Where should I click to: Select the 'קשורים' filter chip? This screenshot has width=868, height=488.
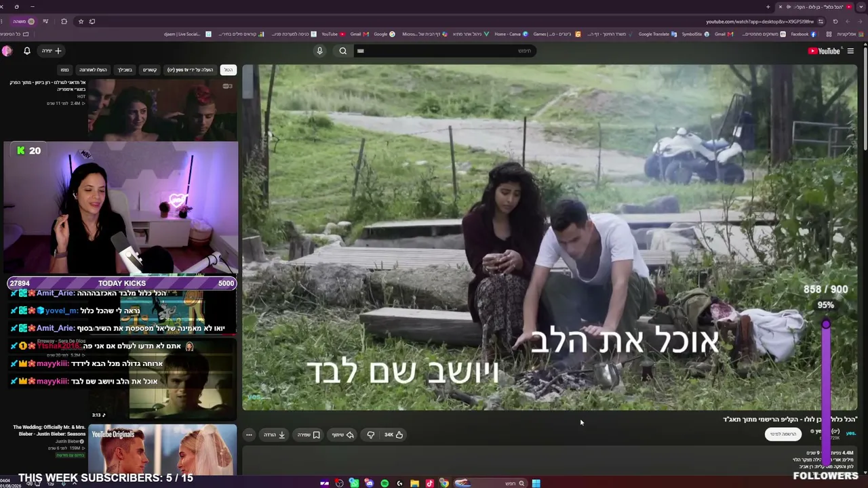tap(150, 70)
